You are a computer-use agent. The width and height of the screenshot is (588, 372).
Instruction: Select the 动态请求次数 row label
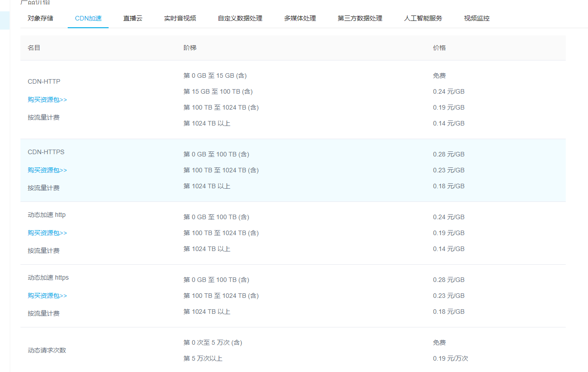47,350
